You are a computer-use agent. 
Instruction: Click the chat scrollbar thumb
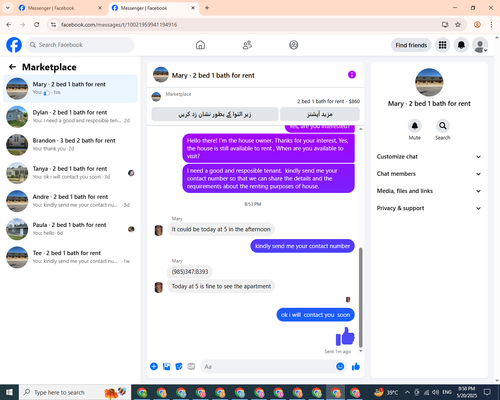click(x=360, y=297)
